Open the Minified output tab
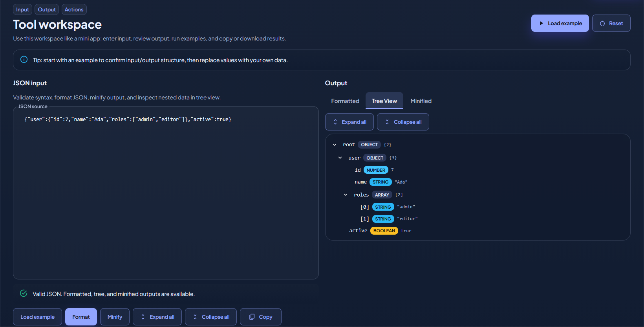 pos(421,101)
